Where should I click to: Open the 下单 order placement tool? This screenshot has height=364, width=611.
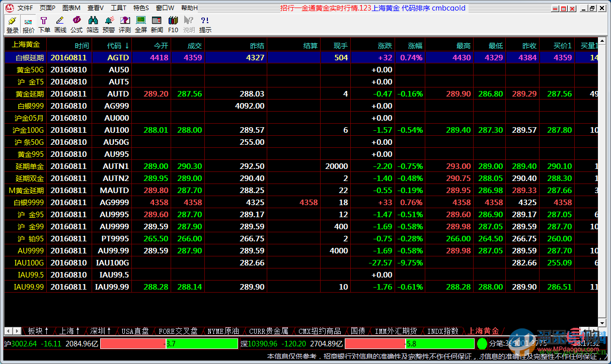tap(44, 24)
